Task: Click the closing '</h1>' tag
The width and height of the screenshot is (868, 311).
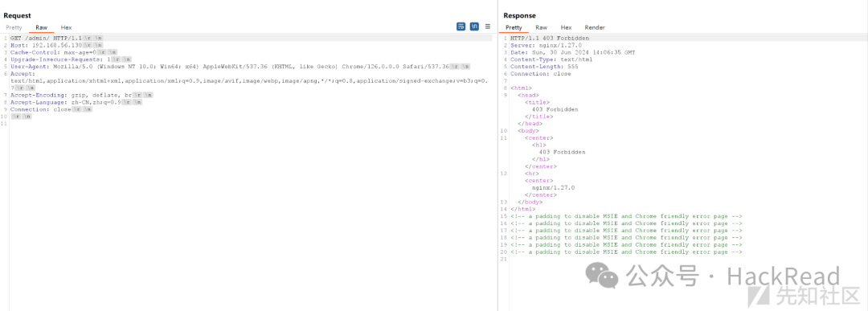Action: (541, 159)
